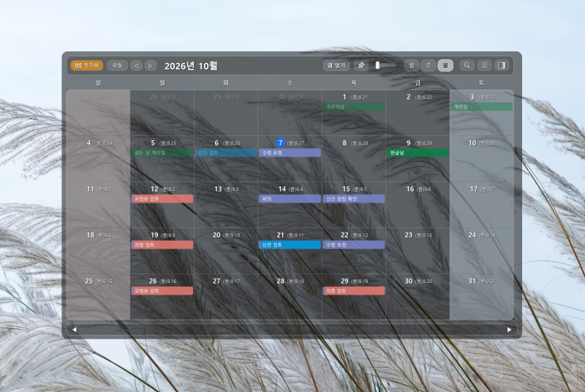The width and height of the screenshot is (585, 392).
Task: Open 최종 검토 event on October 29
Action: click(354, 290)
